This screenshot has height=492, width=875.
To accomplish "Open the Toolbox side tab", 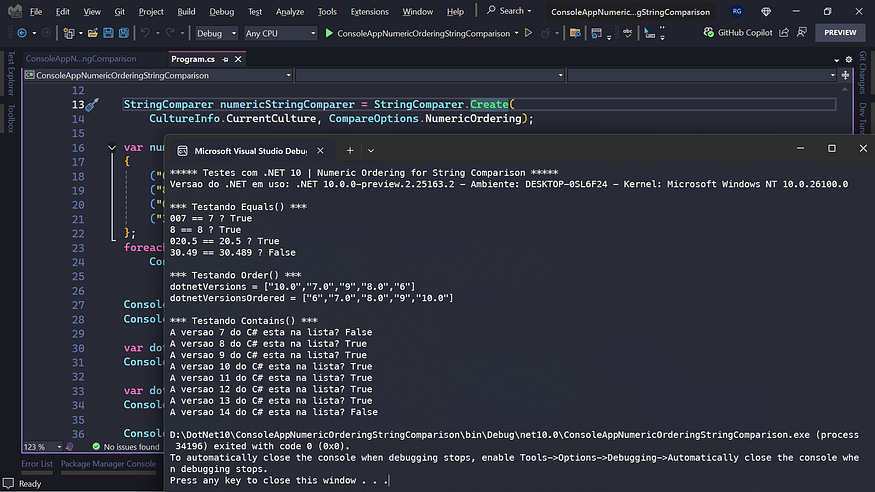I will 11,118.
